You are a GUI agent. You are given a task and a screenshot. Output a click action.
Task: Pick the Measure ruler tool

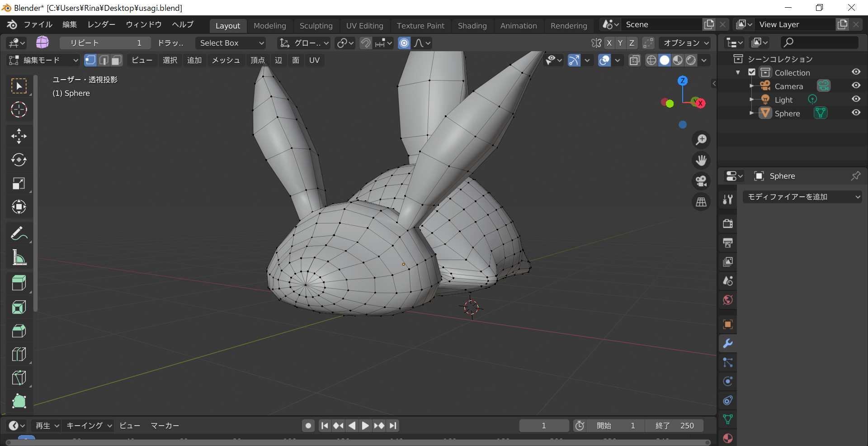coord(19,257)
